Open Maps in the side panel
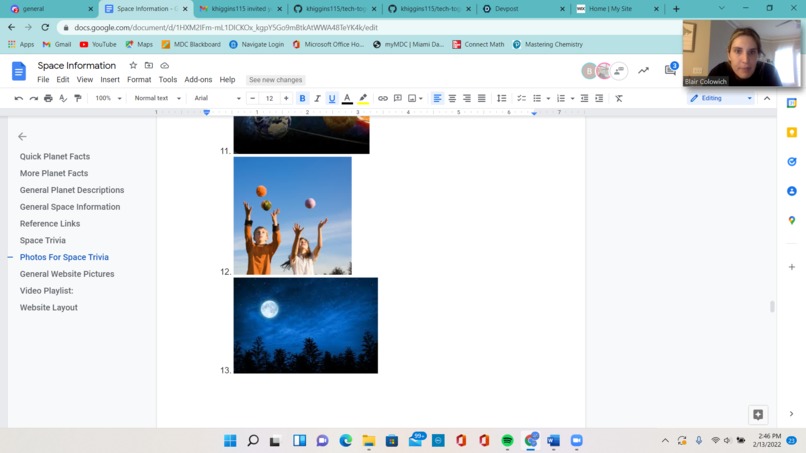The width and height of the screenshot is (806, 453). coord(792,220)
